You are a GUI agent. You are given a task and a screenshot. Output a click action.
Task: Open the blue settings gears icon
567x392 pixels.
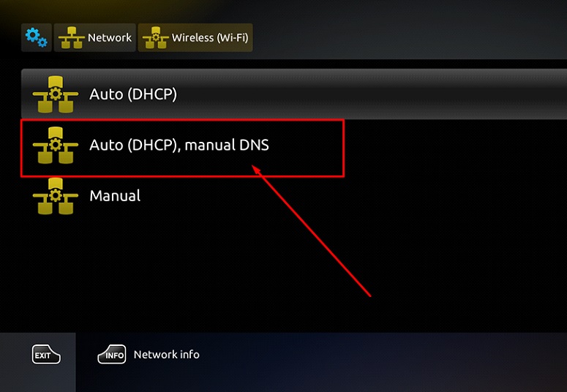click(36, 37)
